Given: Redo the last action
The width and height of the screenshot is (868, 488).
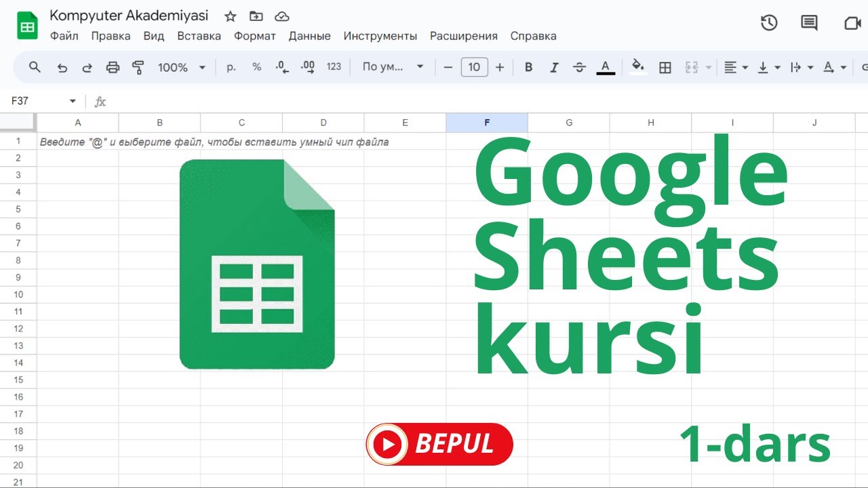Looking at the screenshot, I should coord(87,67).
